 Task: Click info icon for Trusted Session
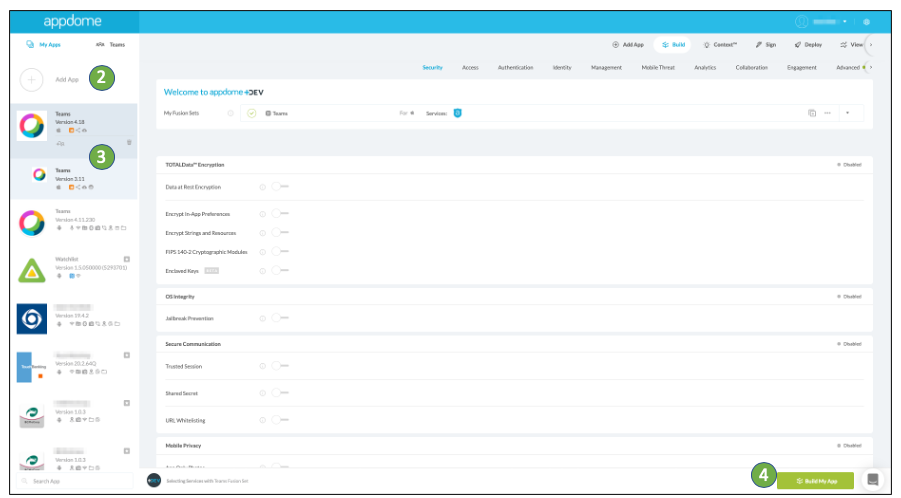click(263, 366)
